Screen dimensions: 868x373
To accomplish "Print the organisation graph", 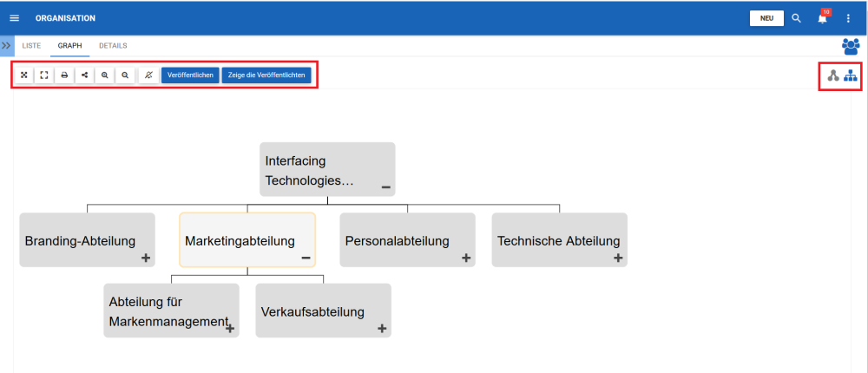I will tap(64, 75).
